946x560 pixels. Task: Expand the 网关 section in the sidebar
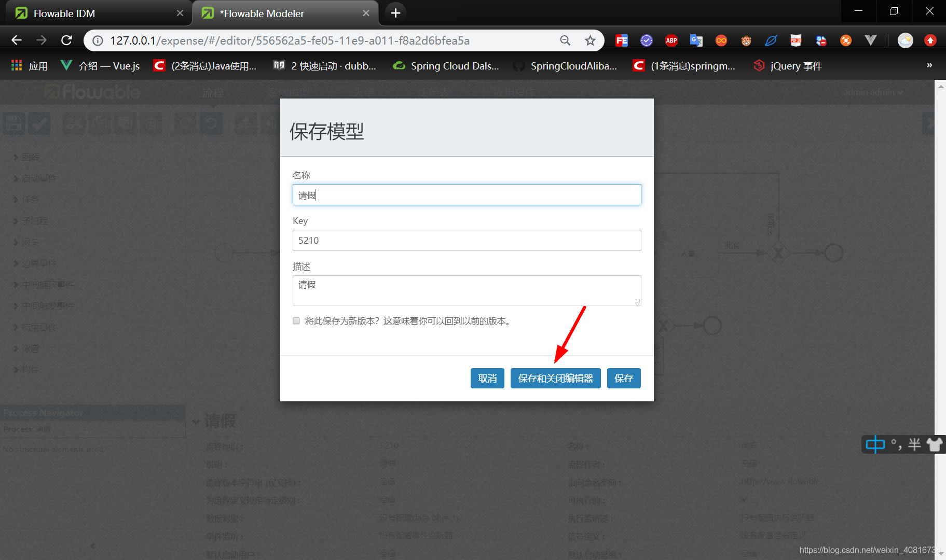pyautogui.click(x=29, y=242)
